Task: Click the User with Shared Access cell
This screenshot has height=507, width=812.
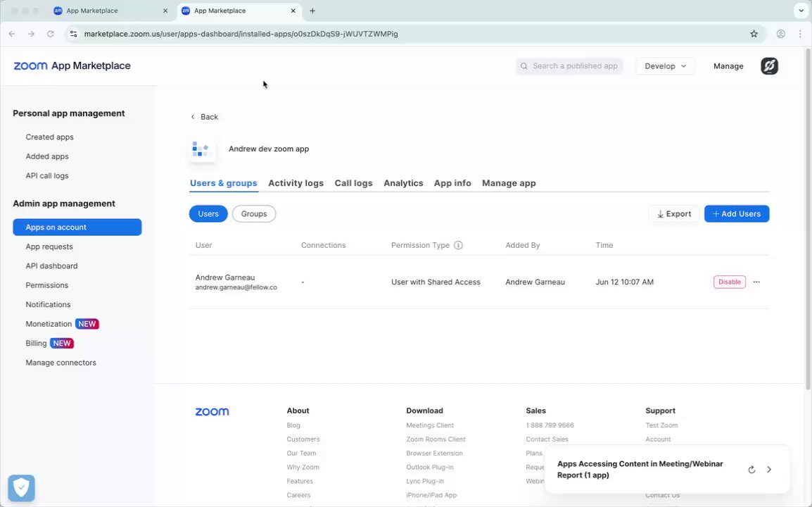Action: (436, 282)
